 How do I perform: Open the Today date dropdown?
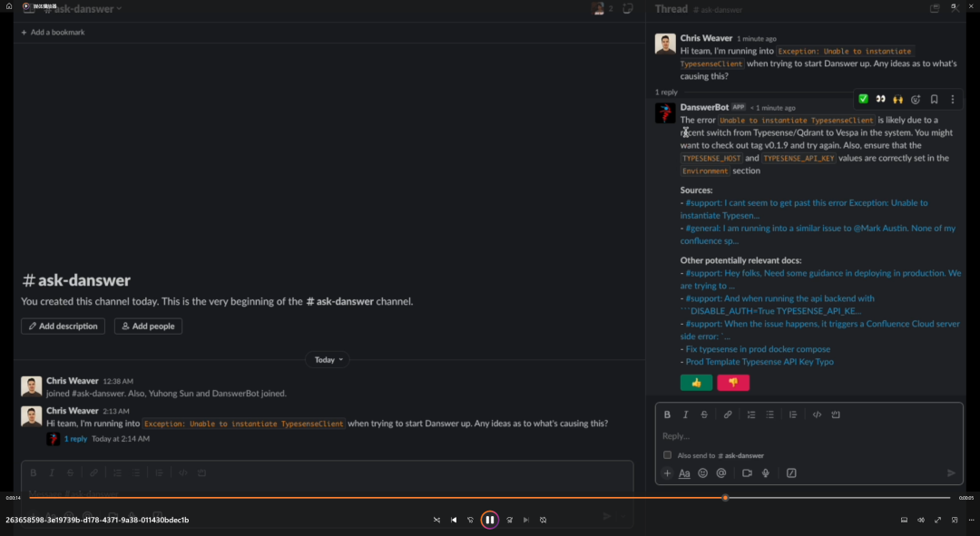tap(328, 360)
